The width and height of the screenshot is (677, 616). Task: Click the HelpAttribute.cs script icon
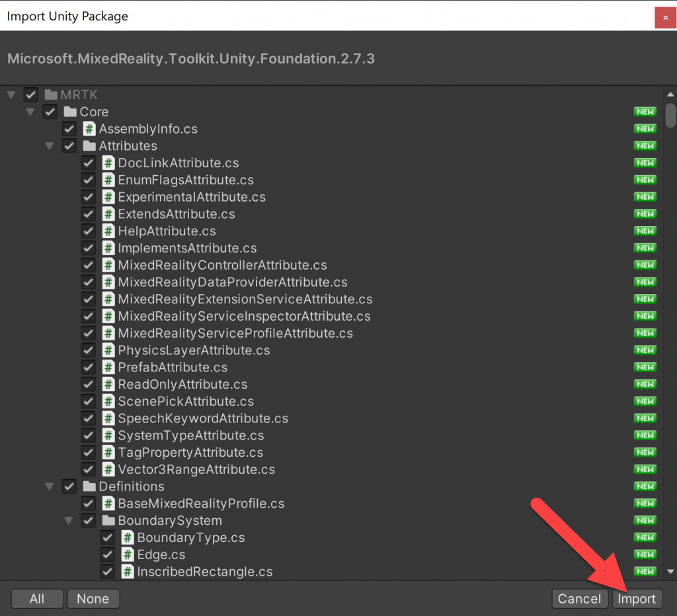[108, 231]
